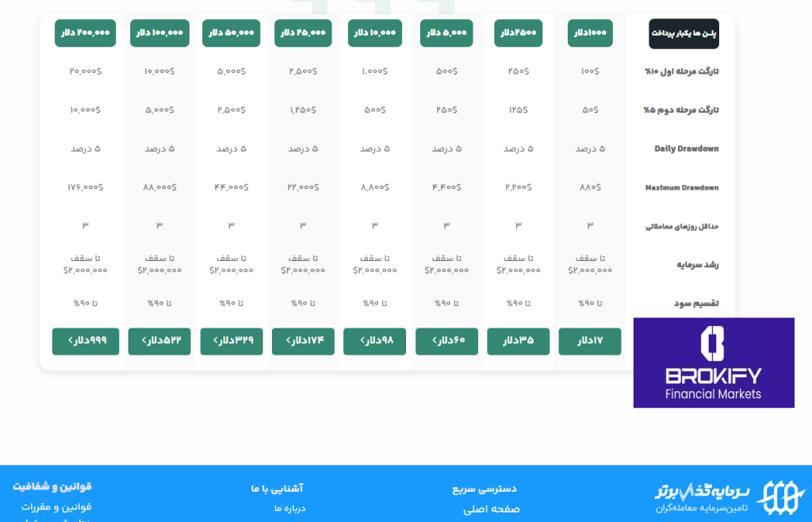The width and height of the screenshot is (812, 522).
Task: Buy the 999 دلار plan
Action: pyautogui.click(x=85, y=341)
